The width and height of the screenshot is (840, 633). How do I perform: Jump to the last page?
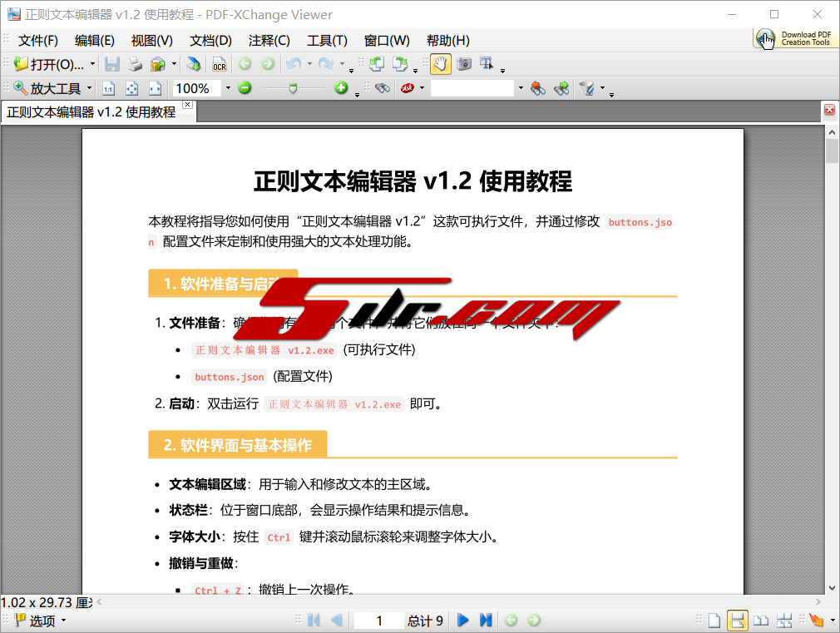coord(486,620)
